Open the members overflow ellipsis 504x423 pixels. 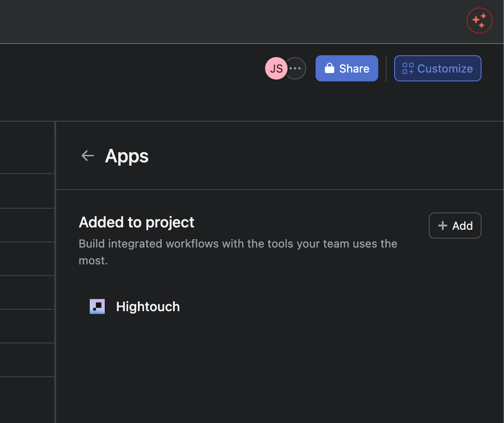pos(295,68)
